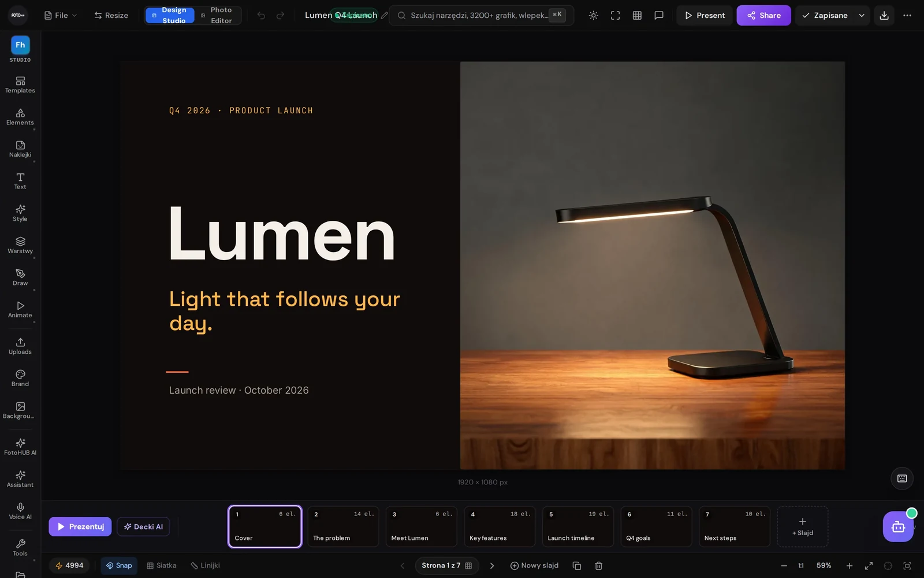Click the undo arrow
This screenshot has height=578, width=924.
(x=261, y=16)
